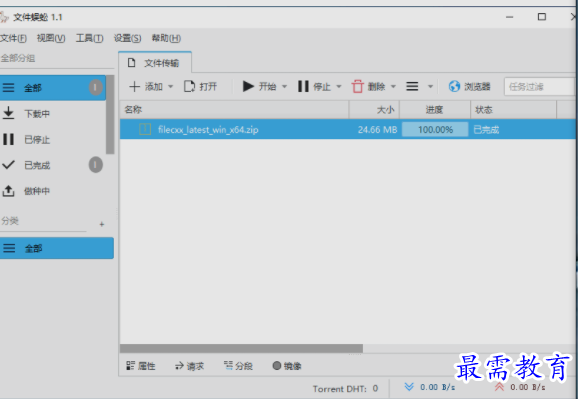
Task: Open the 分段 bottom tab
Action: 238,366
